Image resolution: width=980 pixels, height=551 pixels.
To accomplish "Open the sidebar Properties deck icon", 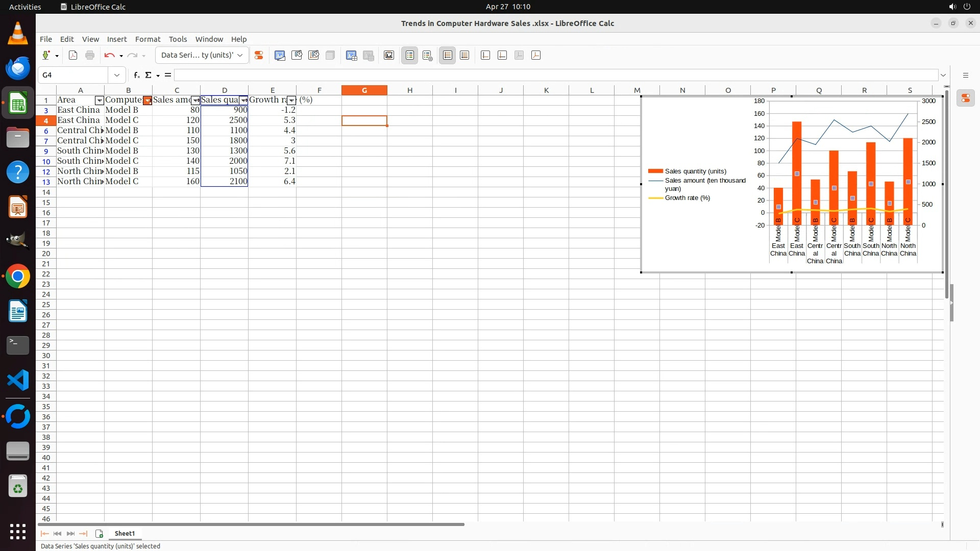I will pos(966,98).
